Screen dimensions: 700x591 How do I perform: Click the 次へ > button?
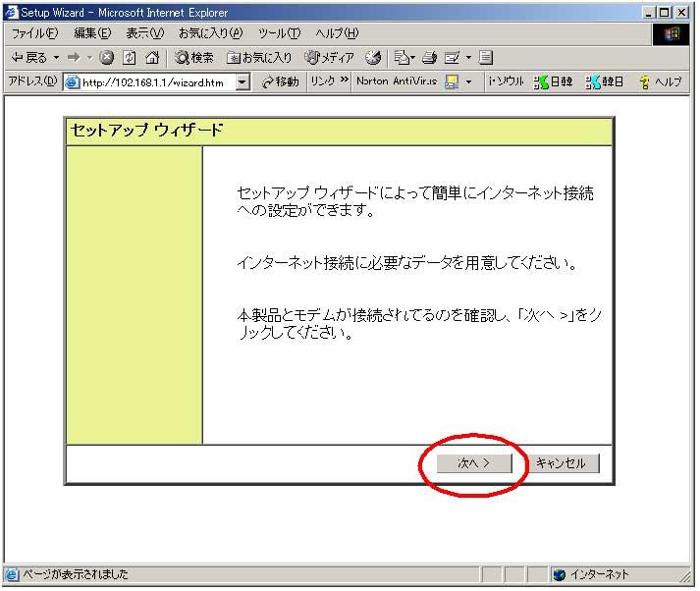click(475, 463)
